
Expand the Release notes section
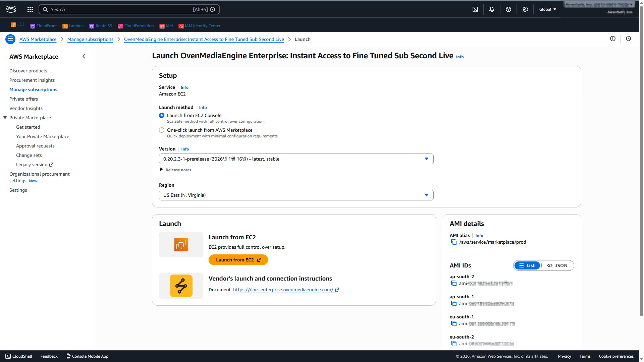click(x=175, y=170)
